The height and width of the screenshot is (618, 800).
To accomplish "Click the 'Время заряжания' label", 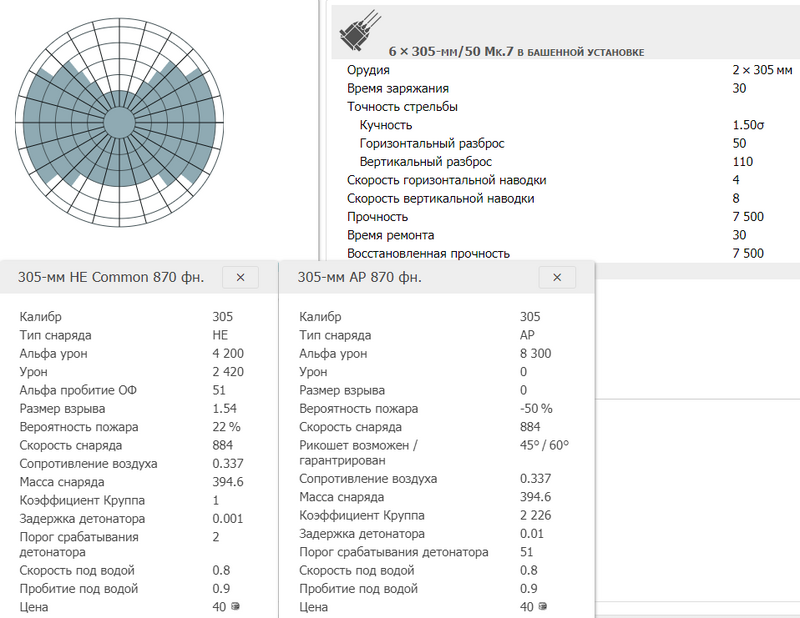I will click(398, 88).
